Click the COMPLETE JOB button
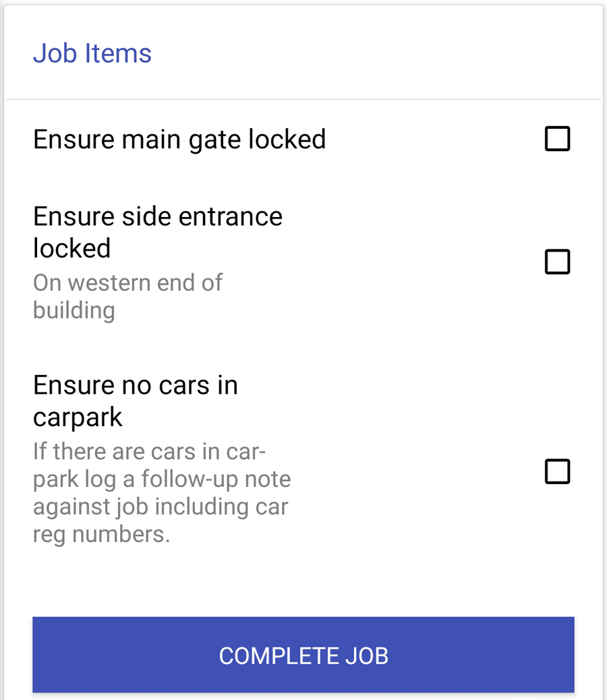Image resolution: width=607 pixels, height=700 pixels. (x=303, y=655)
